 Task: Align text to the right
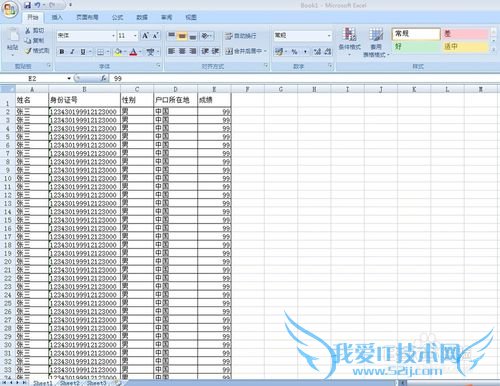(x=193, y=51)
